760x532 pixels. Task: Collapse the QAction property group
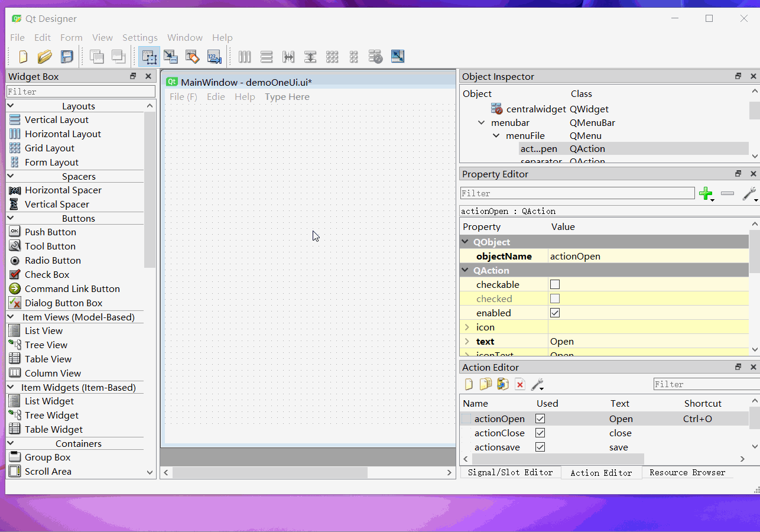pyautogui.click(x=466, y=270)
